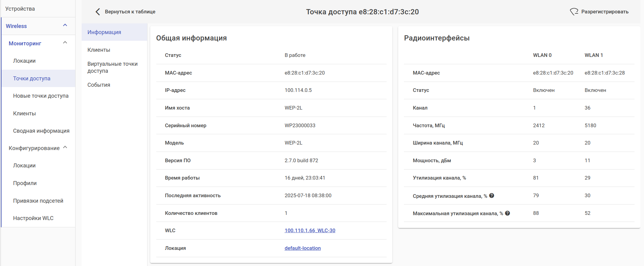Click help icon beside Максимальная утилизация канала

[x=508, y=213]
